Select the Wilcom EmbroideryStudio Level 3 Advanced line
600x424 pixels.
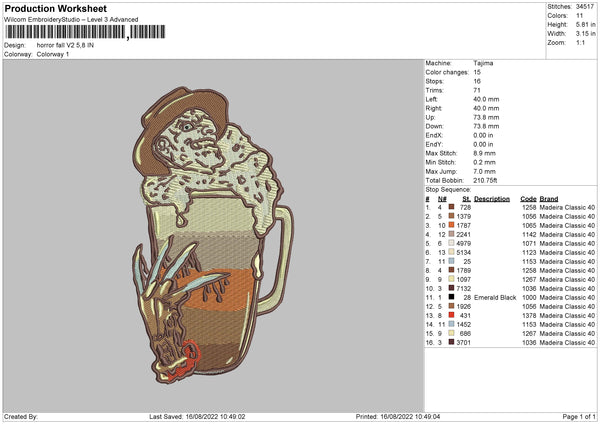click(x=71, y=20)
